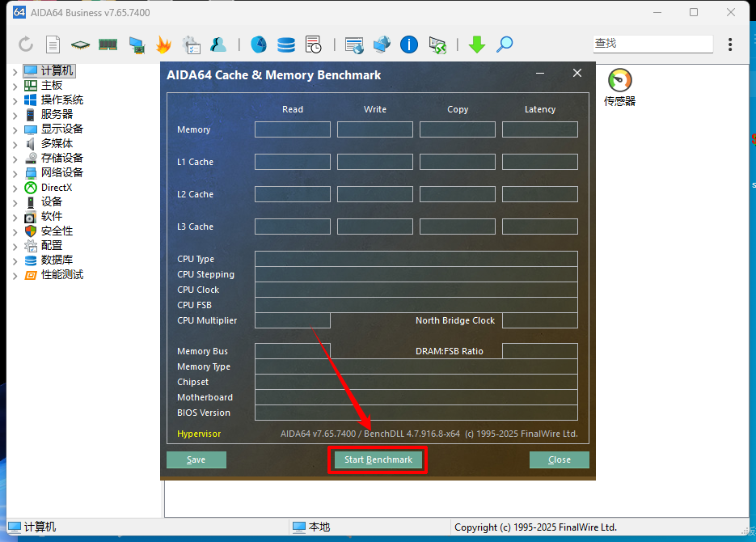Click the blue info circle icon
This screenshot has height=542, width=756.
[x=409, y=44]
